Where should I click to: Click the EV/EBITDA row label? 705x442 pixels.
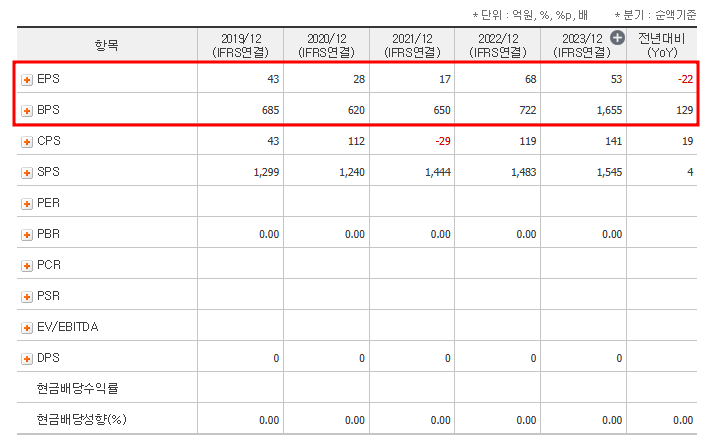pos(67,327)
